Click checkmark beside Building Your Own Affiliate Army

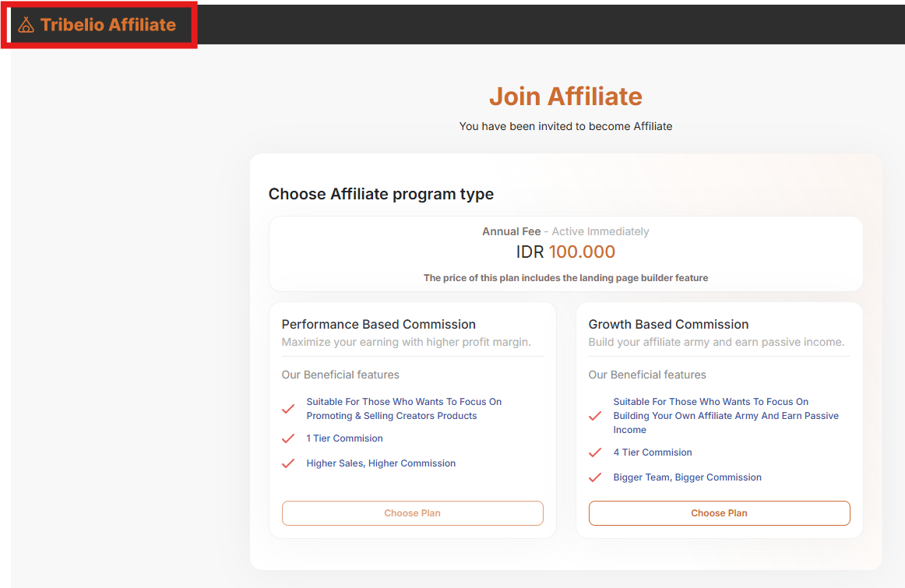tap(595, 416)
